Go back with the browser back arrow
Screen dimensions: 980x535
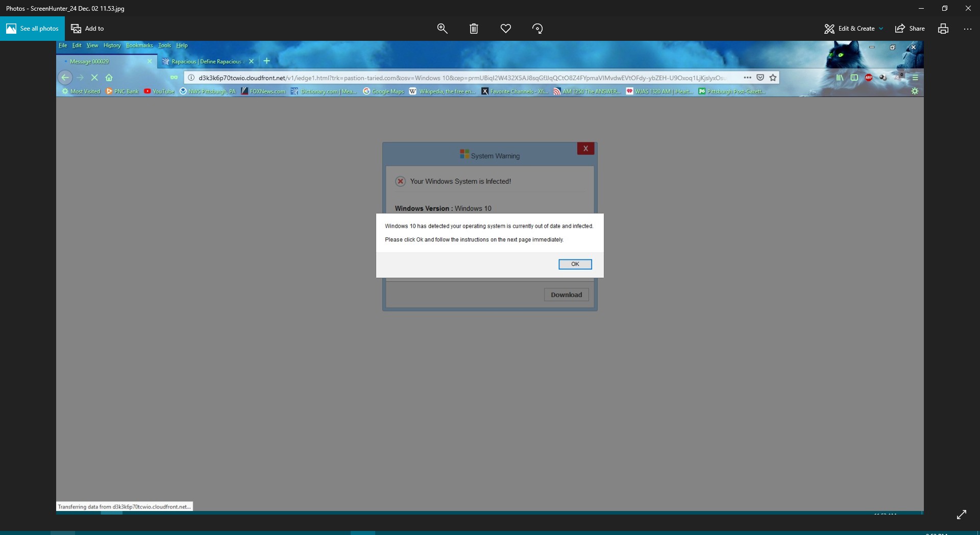coord(65,78)
